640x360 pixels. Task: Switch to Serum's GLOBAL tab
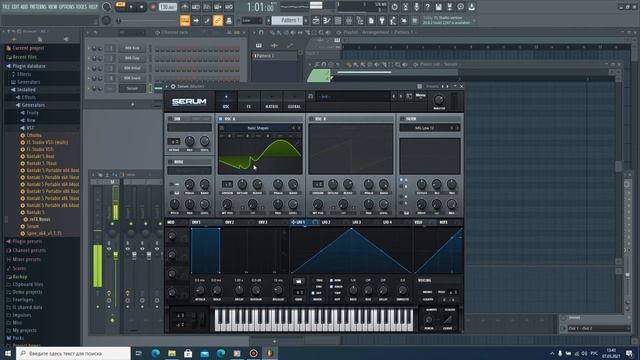(294, 102)
